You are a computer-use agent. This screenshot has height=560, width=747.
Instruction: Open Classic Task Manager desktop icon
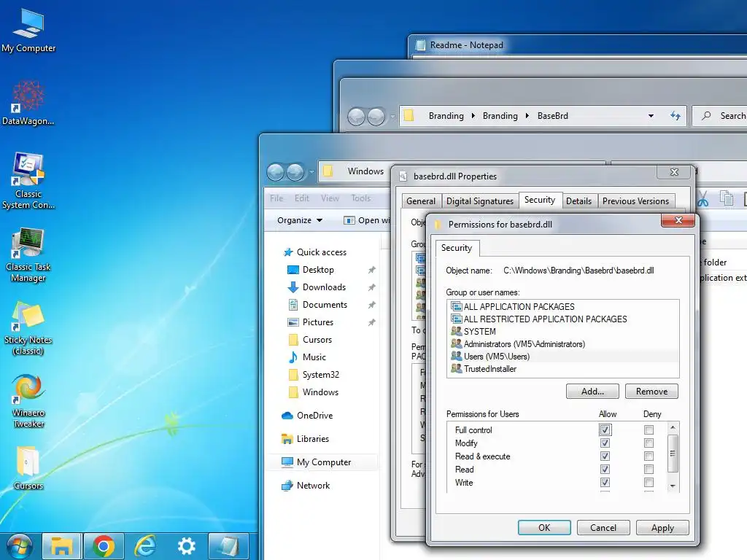point(28,254)
